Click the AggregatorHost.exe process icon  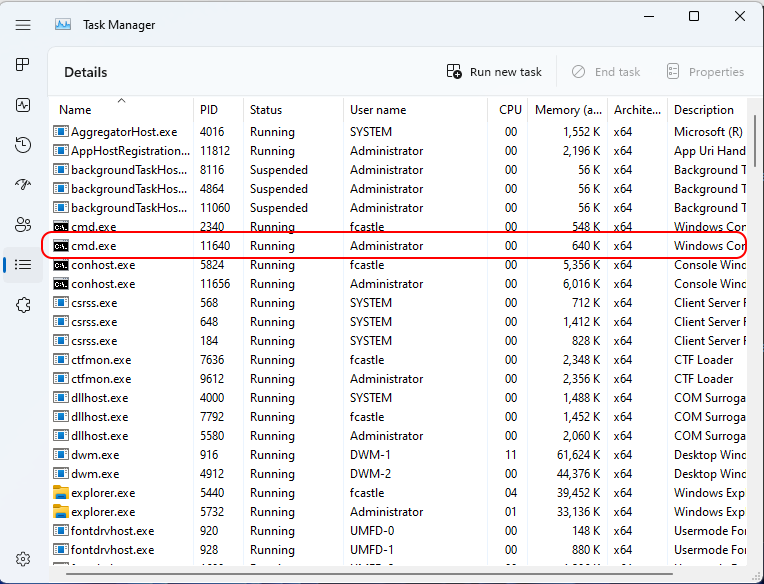tap(60, 132)
